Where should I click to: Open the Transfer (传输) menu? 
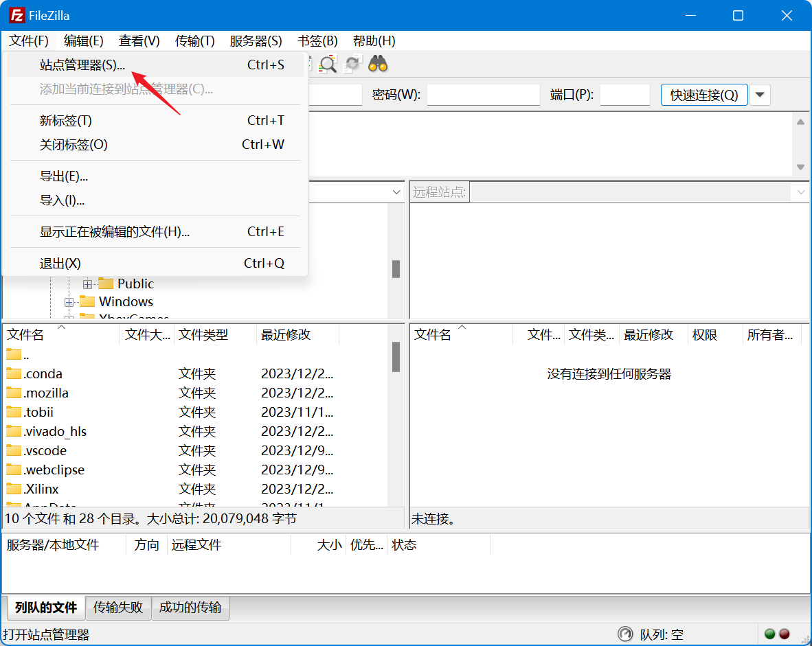[194, 41]
